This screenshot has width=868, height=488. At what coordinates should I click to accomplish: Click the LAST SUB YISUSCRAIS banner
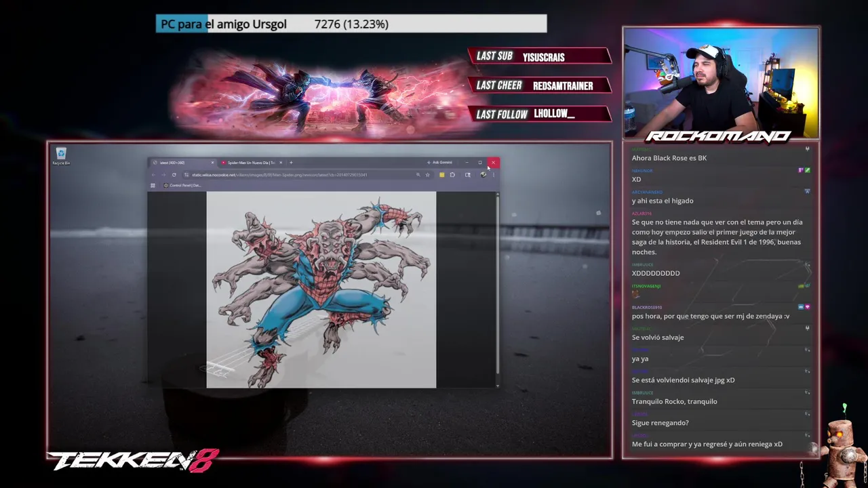540,56
